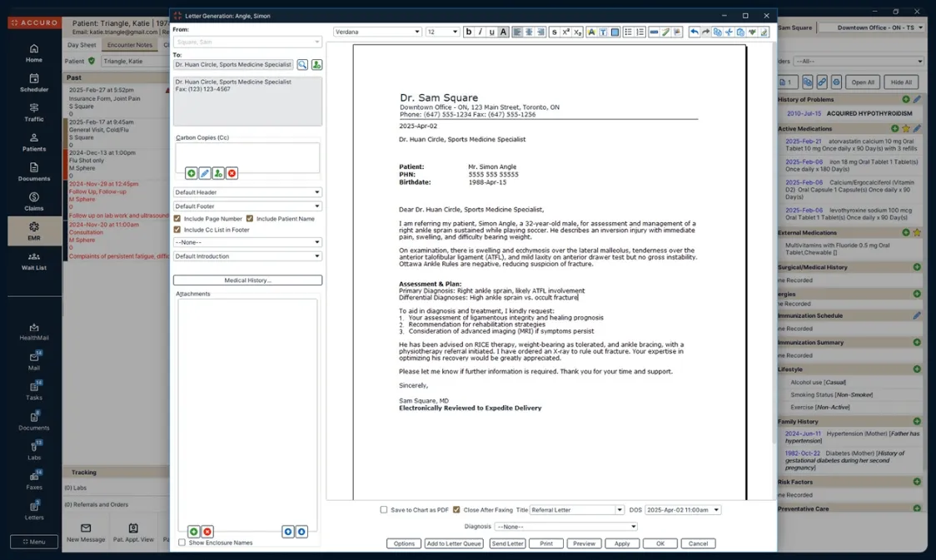Enable Save to Chart as PDF
This screenshot has width=936, height=560.
pos(382,510)
